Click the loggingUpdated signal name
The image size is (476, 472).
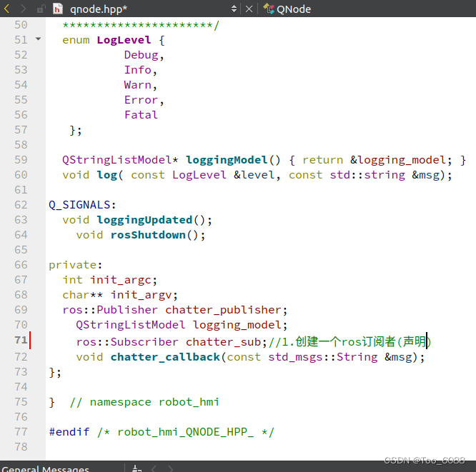(x=144, y=220)
